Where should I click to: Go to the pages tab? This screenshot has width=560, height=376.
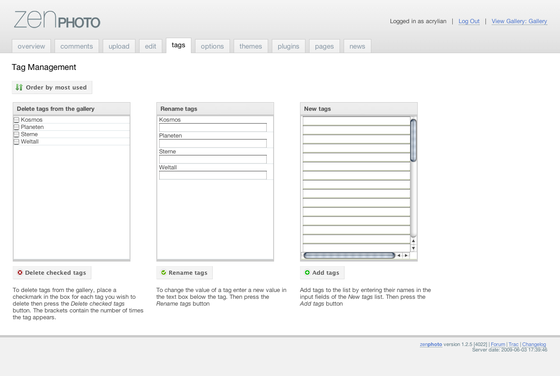324,46
